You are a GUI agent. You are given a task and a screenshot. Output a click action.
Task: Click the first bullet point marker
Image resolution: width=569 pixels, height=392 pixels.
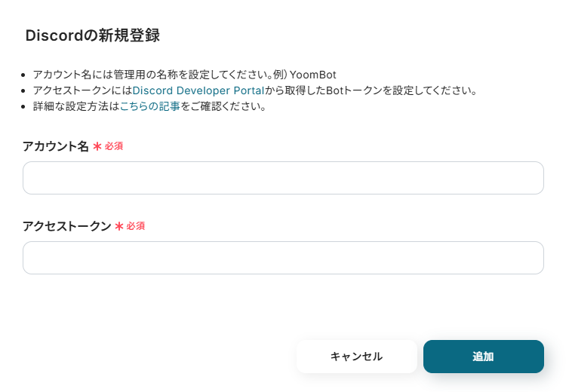click(x=24, y=75)
